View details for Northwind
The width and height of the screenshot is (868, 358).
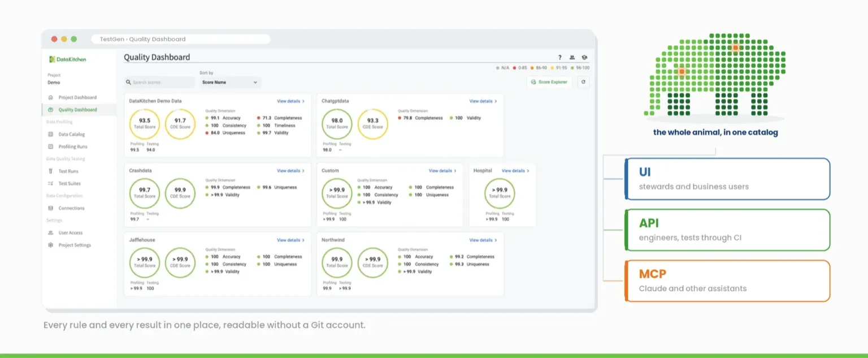click(483, 240)
